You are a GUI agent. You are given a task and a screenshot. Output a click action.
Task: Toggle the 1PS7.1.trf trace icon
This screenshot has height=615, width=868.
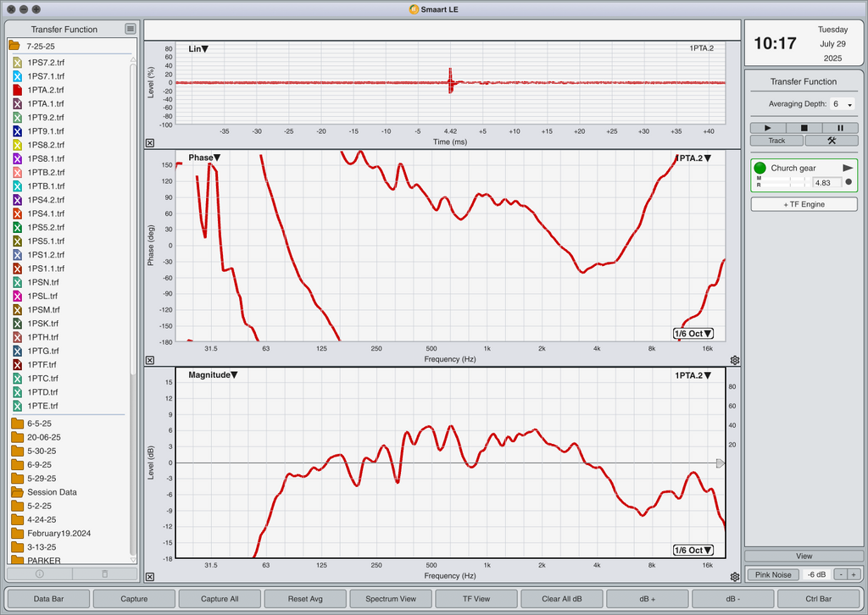(x=17, y=76)
